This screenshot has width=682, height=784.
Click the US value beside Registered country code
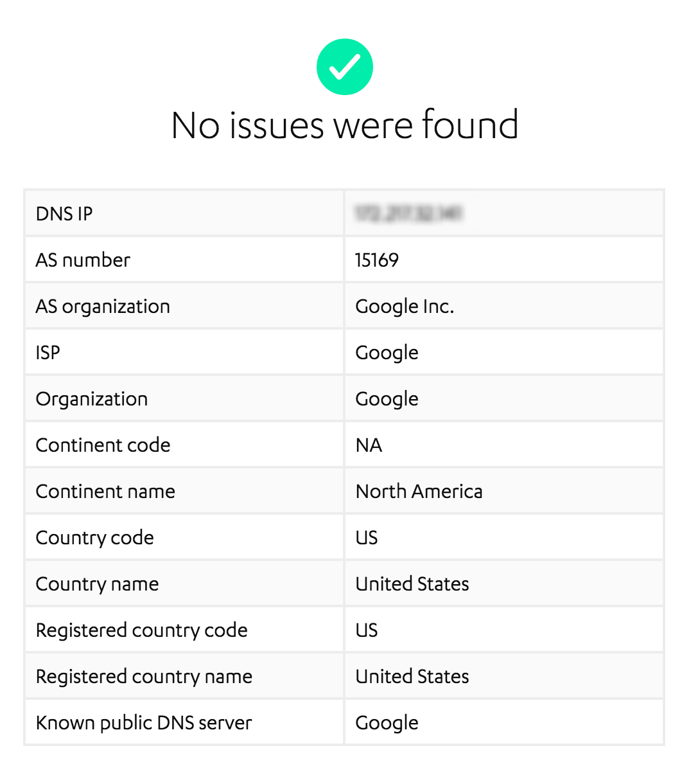(367, 630)
